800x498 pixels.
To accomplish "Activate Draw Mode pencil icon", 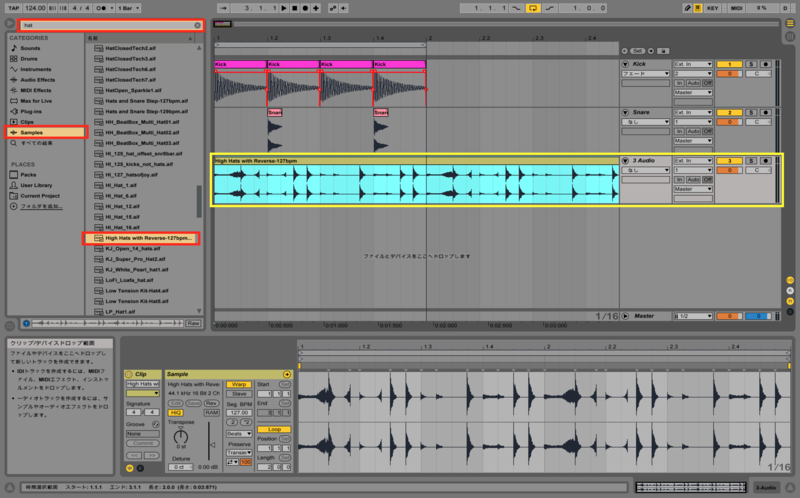I will pos(687,8).
